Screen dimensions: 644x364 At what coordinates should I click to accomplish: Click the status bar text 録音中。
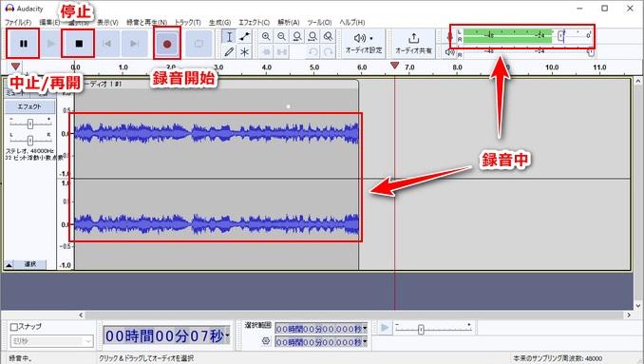20,358
